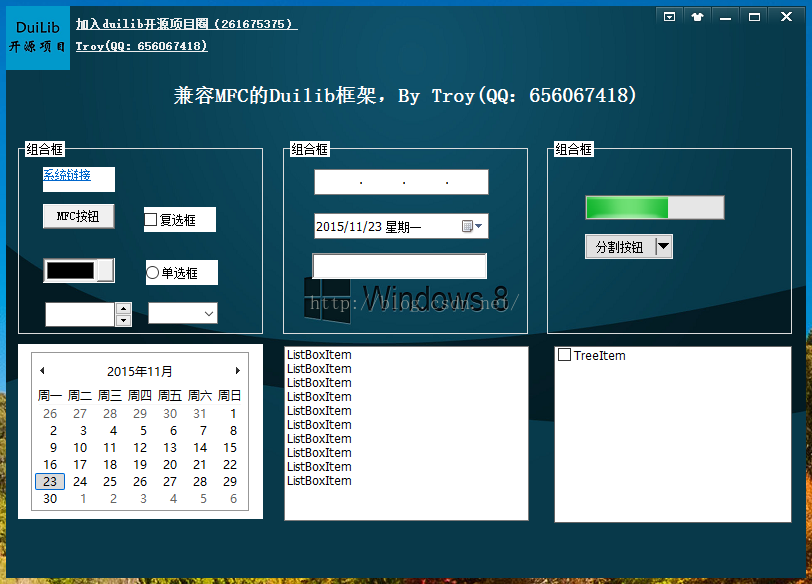Click the IP address input field

point(401,182)
